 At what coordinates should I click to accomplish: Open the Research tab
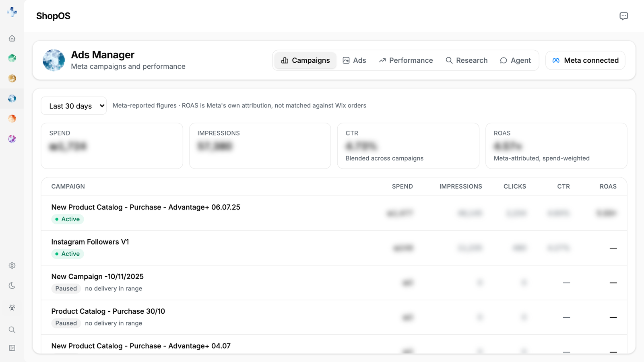pyautogui.click(x=466, y=60)
